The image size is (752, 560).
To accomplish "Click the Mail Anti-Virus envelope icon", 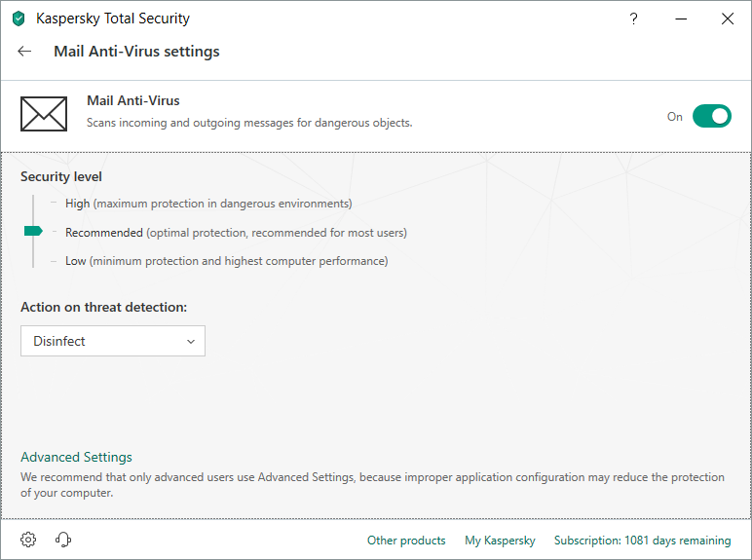I will 44,114.
